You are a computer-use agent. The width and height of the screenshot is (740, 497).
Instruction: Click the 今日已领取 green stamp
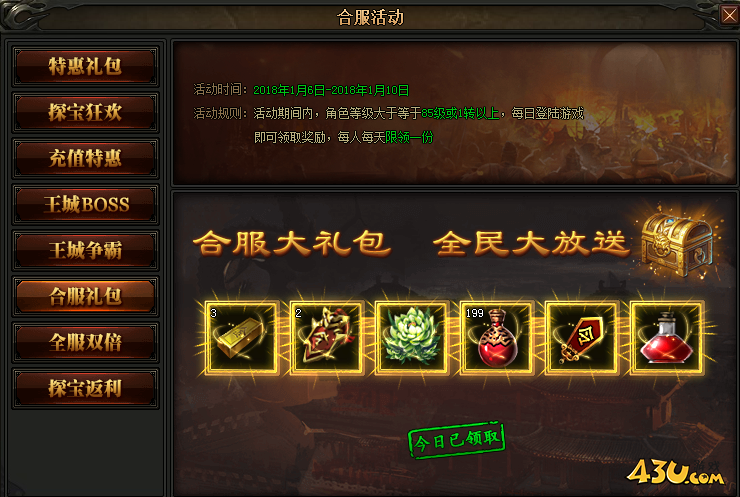(x=456, y=440)
